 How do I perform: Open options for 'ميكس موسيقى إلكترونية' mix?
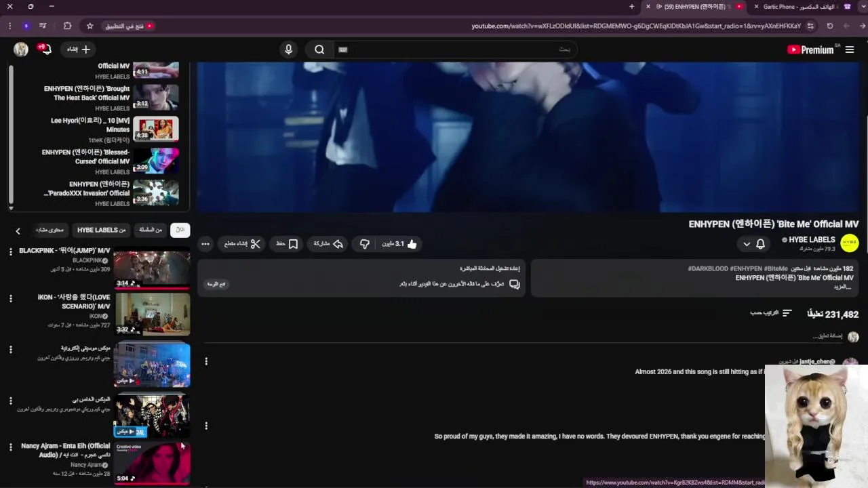10,349
